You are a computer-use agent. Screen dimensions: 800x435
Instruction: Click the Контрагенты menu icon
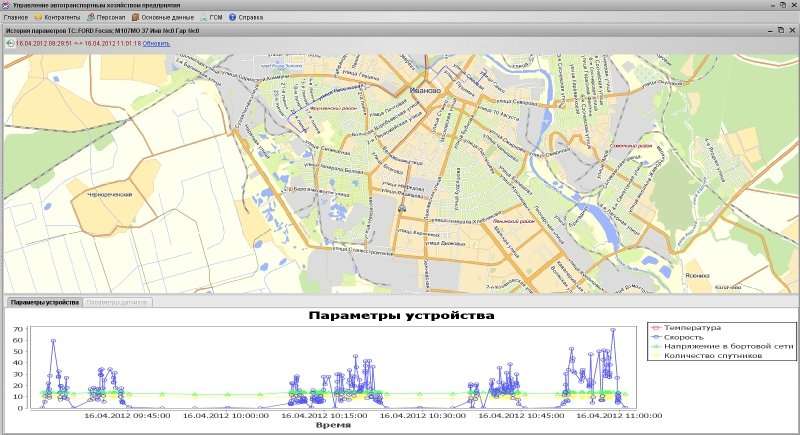point(38,17)
